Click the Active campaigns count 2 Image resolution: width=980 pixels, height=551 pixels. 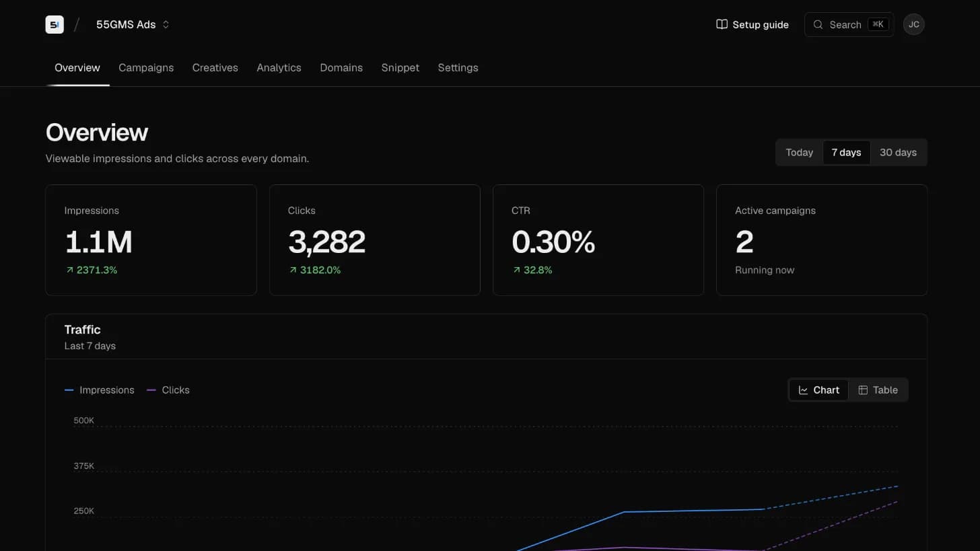click(744, 242)
